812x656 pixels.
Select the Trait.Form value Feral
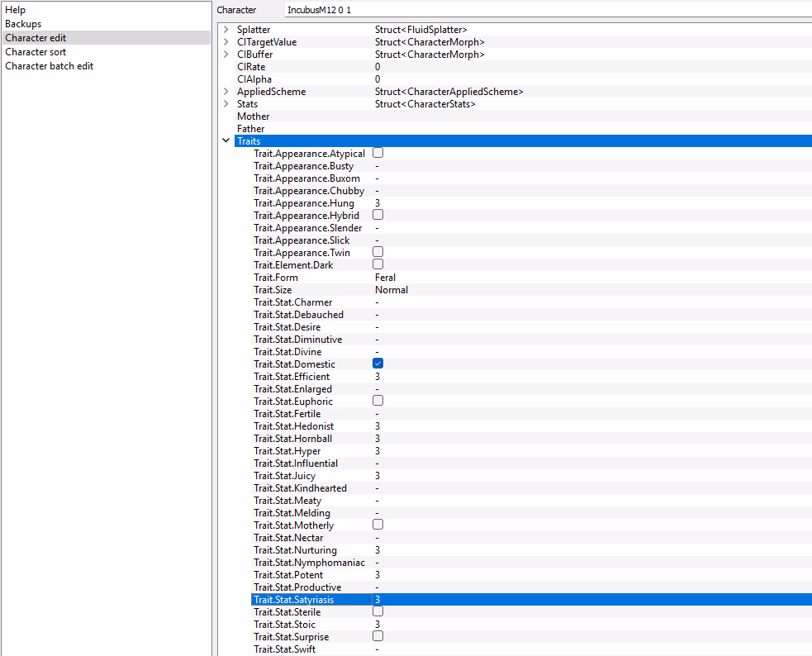pos(385,278)
